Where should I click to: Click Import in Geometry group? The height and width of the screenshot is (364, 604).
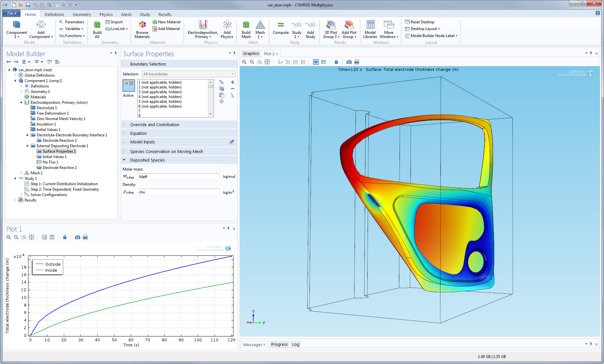coord(114,22)
